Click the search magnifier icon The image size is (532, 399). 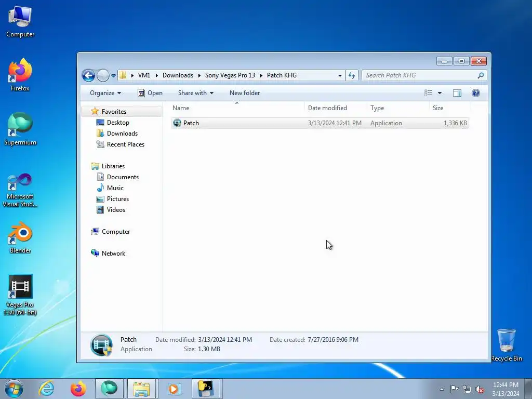481,75
